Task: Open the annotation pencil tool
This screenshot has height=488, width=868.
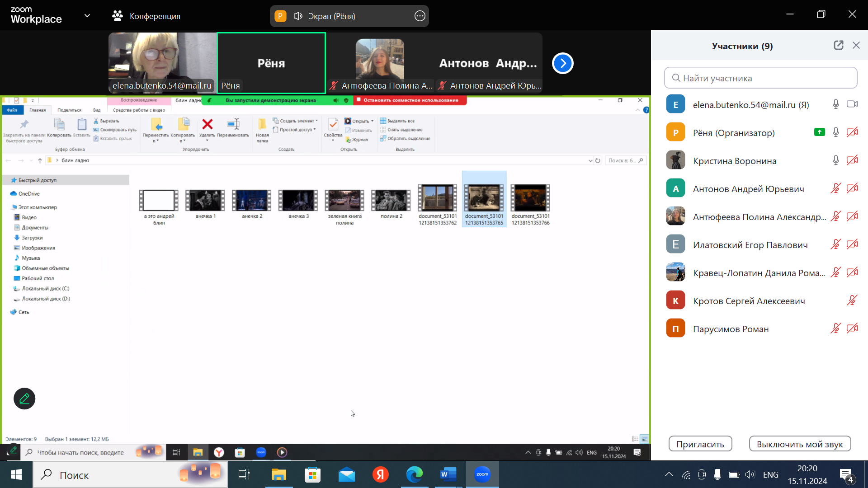Action: [24, 399]
